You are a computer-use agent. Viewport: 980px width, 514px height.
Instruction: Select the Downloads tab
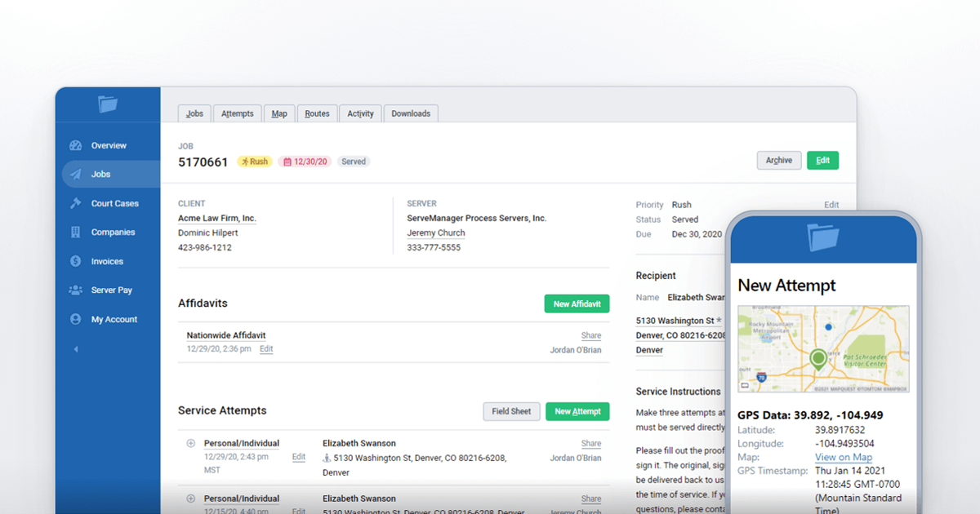click(411, 113)
